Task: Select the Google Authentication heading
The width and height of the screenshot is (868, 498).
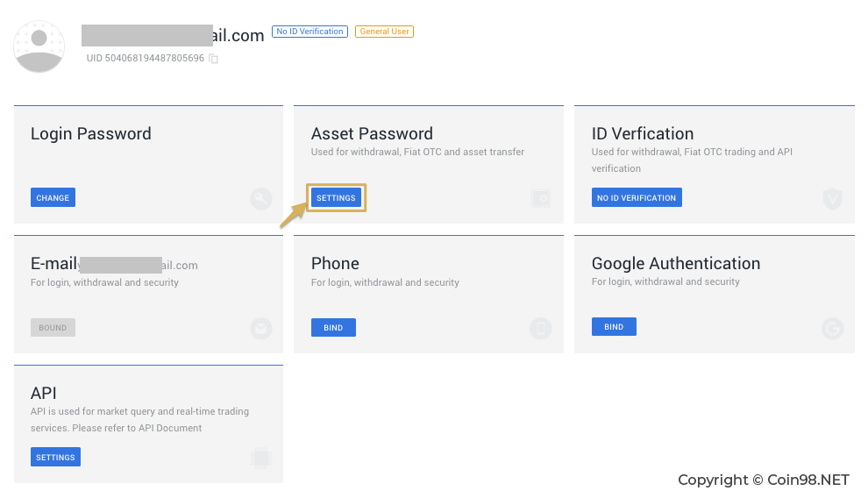Action: 676,263
